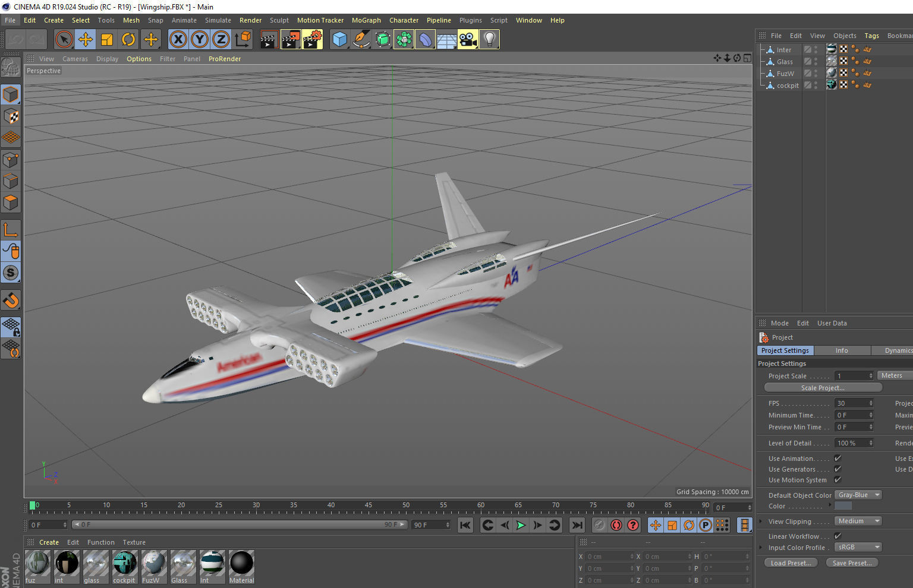
Task: Click Render View clapperboard icon
Action: click(x=269, y=40)
